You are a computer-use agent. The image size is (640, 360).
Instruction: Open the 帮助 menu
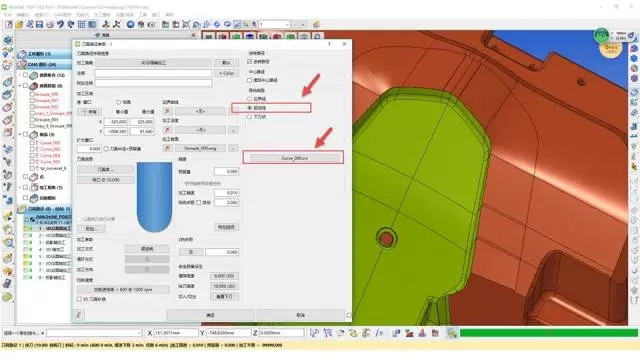tap(169, 15)
